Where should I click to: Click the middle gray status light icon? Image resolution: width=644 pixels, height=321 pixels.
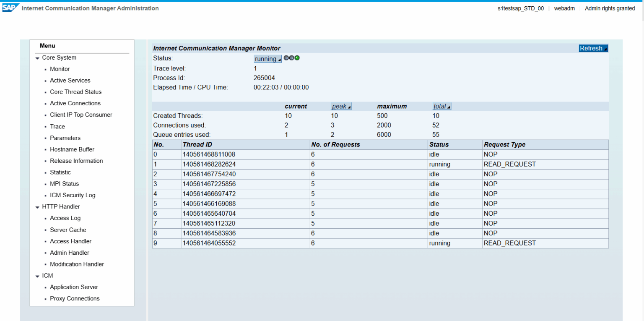tap(291, 58)
